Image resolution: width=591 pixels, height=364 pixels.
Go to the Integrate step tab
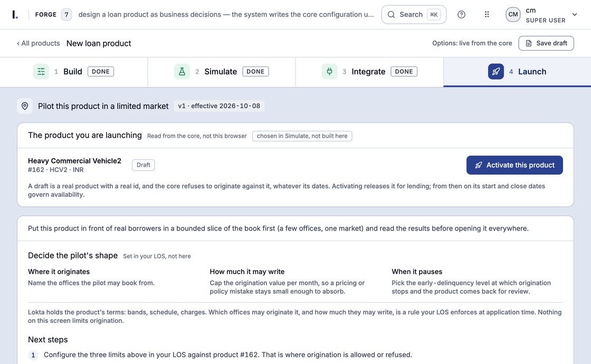[369, 72]
